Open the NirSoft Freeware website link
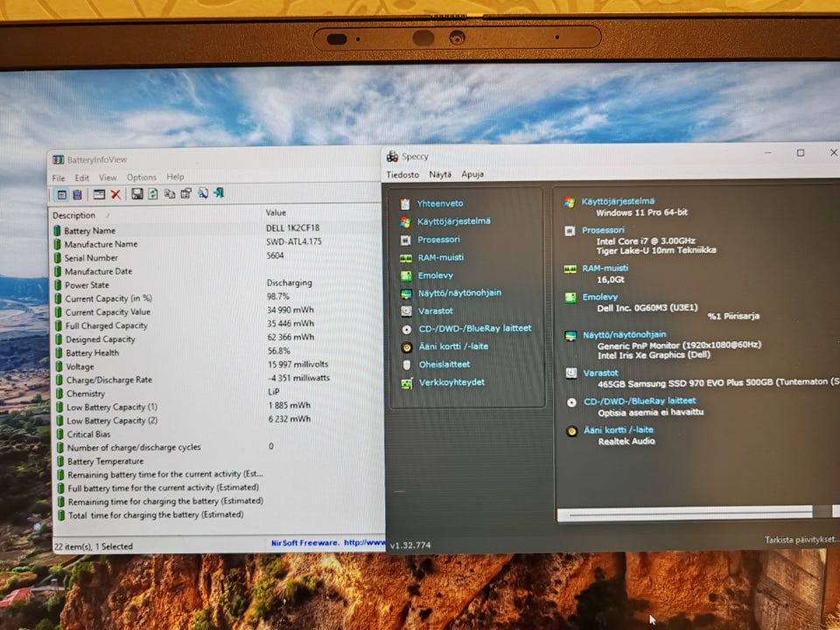 pyautogui.click(x=328, y=543)
